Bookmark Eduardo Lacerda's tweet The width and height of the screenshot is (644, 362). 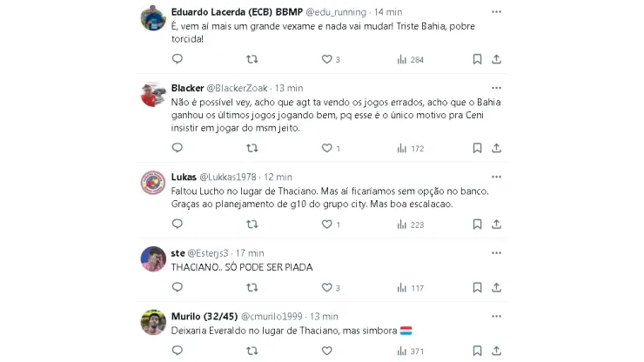477,59
